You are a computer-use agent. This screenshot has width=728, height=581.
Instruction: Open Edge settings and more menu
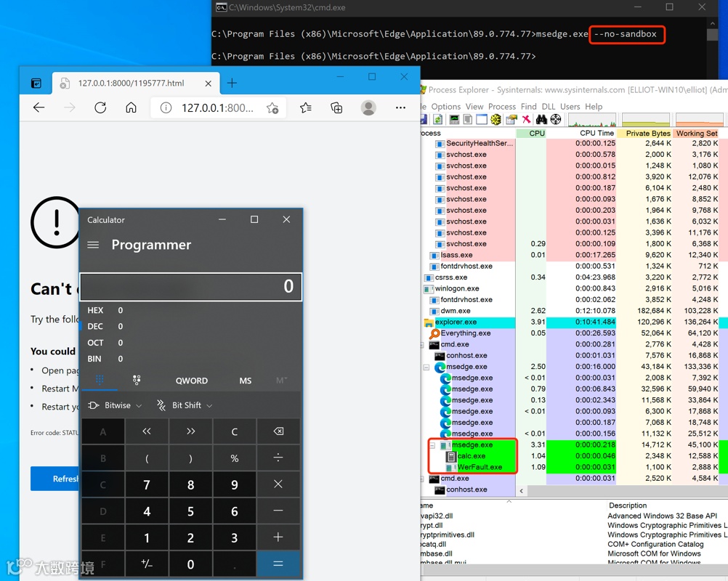(400, 107)
